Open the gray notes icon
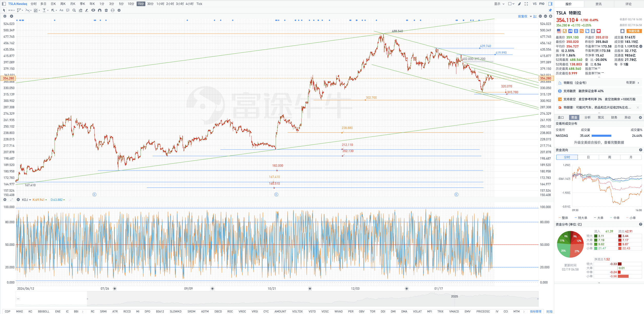 tap(593, 31)
